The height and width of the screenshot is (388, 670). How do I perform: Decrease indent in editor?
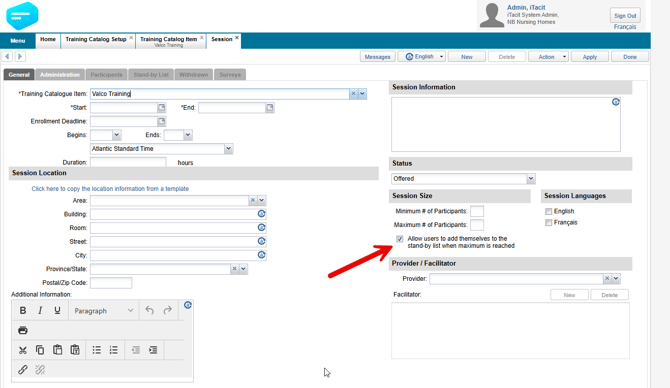136,350
